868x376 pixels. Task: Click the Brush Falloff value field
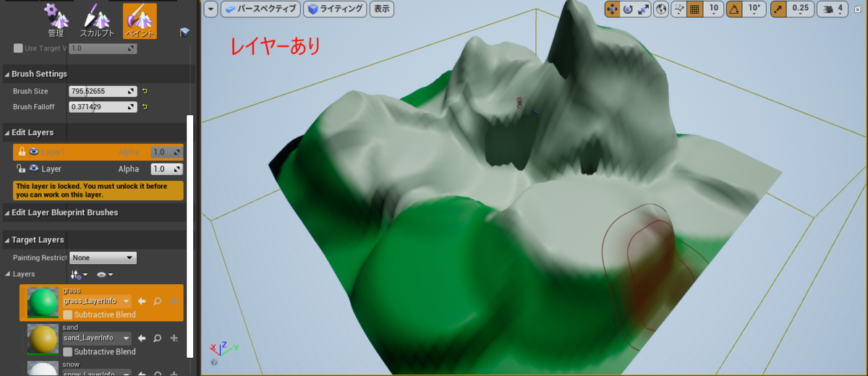[103, 107]
